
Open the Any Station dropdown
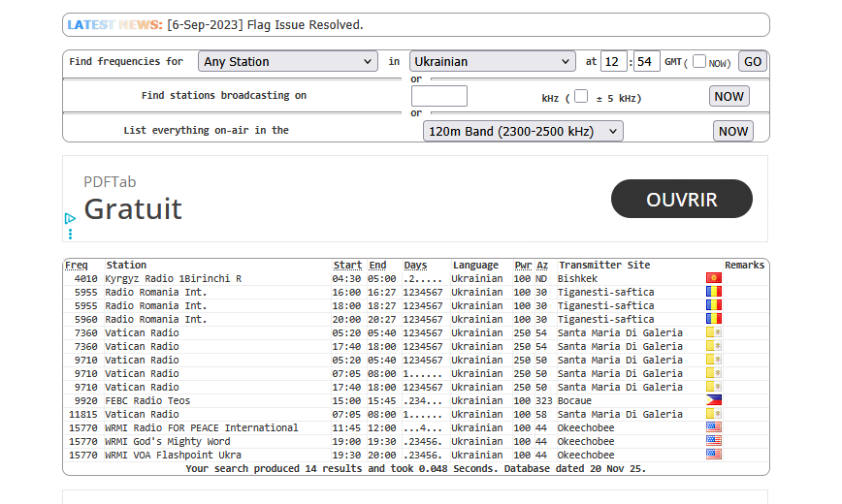(288, 61)
